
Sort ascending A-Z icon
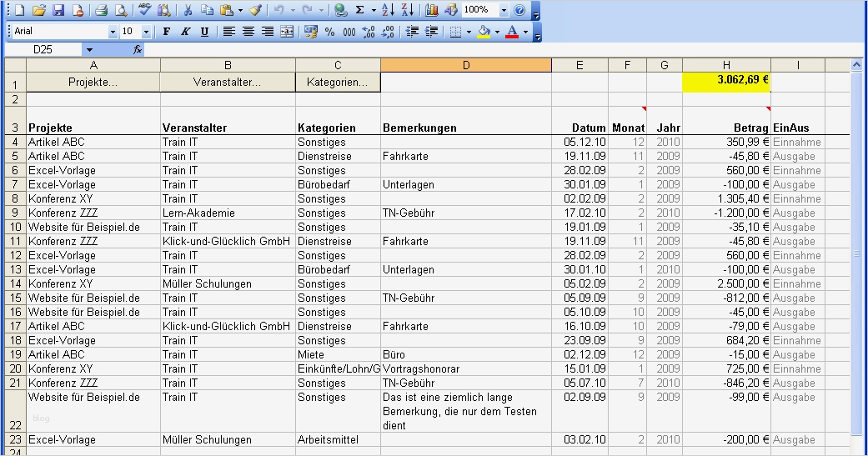[x=388, y=10]
